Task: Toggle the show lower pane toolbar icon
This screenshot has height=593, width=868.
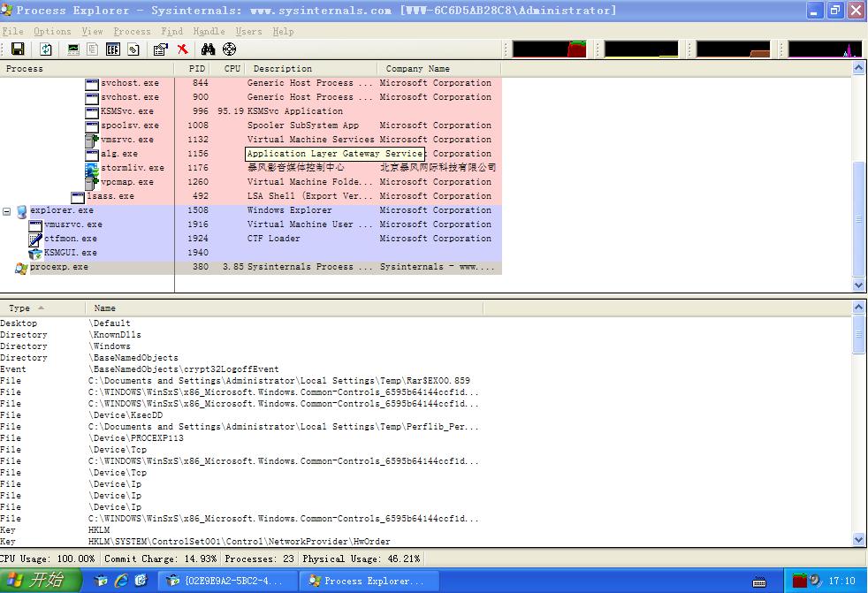Action: click(x=113, y=49)
